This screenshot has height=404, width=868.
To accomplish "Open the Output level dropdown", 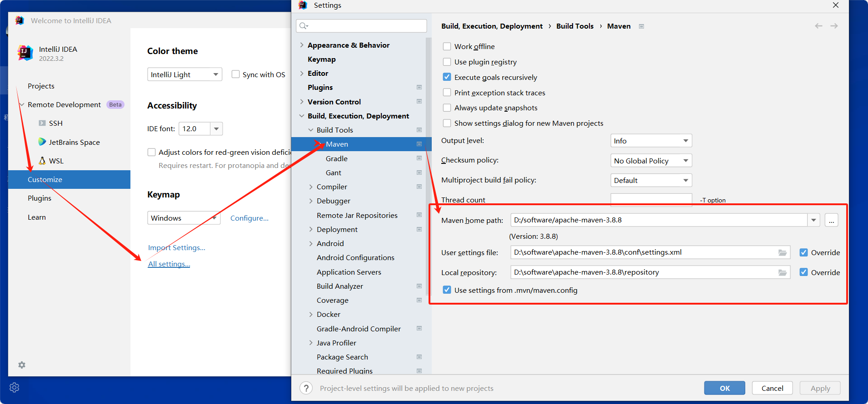I will (651, 141).
